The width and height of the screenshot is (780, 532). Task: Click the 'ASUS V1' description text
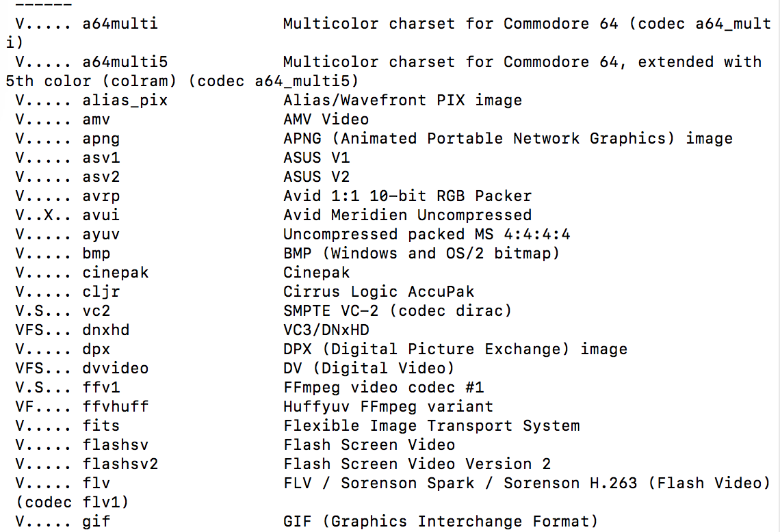[x=316, y=158]
